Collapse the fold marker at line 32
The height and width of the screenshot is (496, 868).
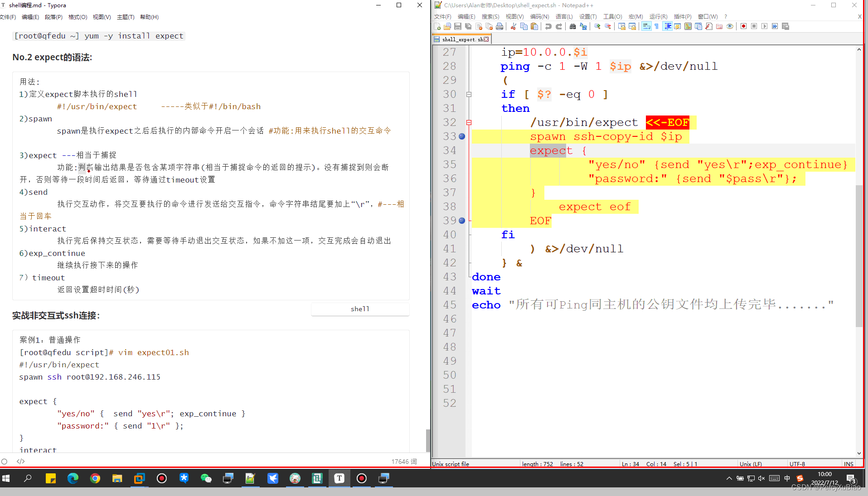(469, 122)
